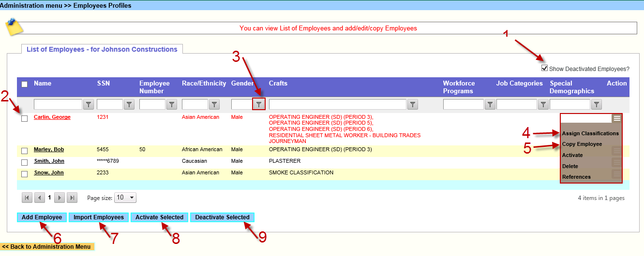Click the Crafts filter text field
The image size is (644, 256).
[x=337, y=104]
